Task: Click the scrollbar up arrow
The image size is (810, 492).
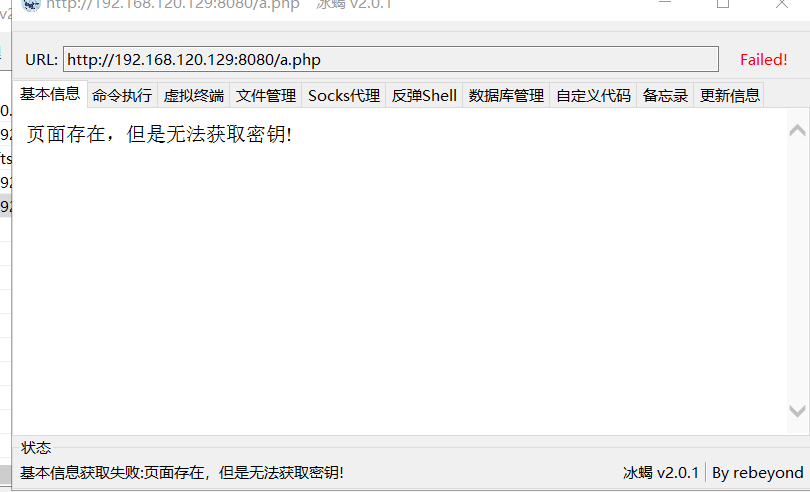Action: click(797, 130)
